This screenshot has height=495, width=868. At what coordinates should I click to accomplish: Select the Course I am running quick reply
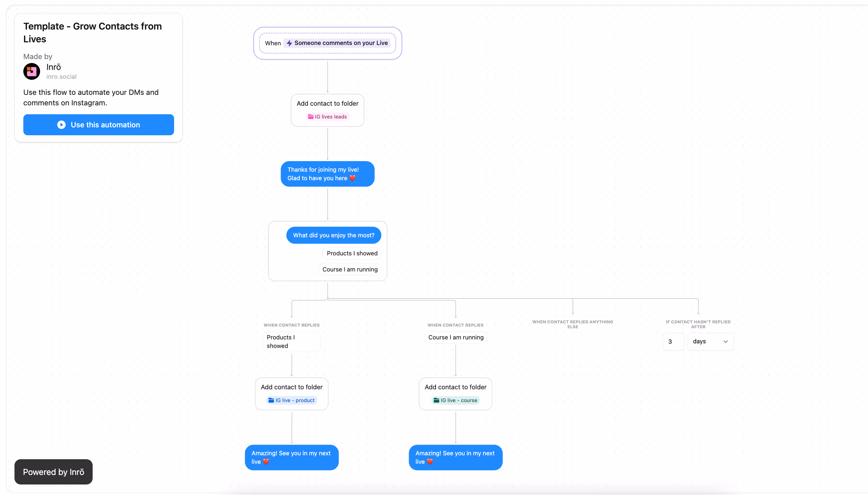(x=350, y=269)
